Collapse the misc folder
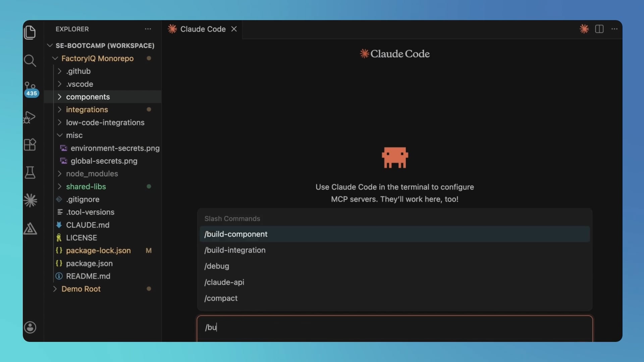 pos(74,135)
